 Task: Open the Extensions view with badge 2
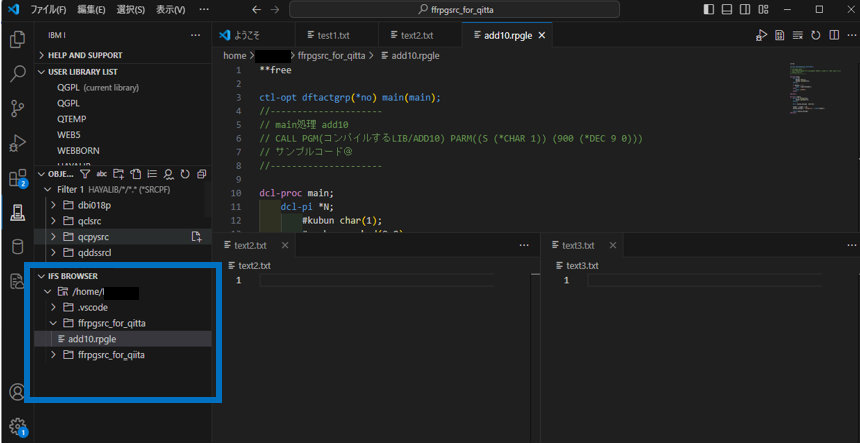tap(18, 178)
